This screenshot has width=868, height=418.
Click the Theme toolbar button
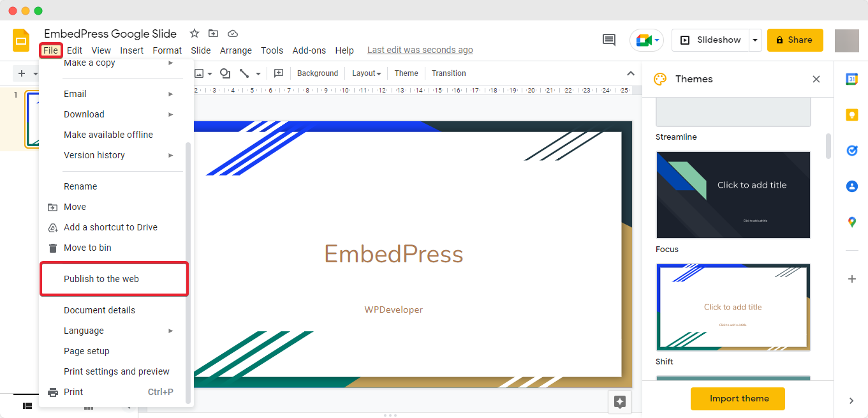click(x=406, y=73)
